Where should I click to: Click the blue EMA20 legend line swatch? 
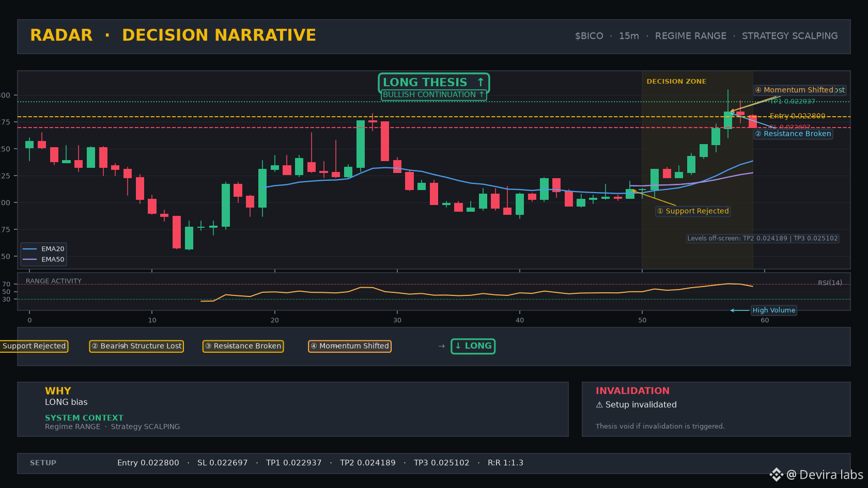click(x=30, y=249)
